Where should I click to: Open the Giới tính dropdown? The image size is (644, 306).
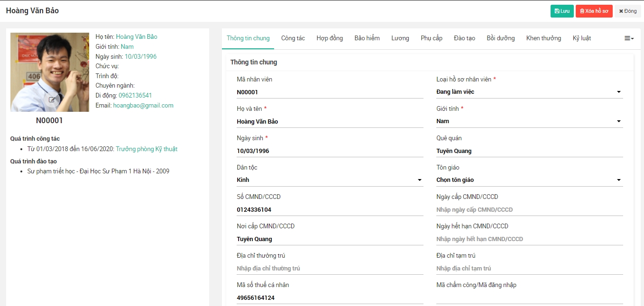tap(529, 121)
